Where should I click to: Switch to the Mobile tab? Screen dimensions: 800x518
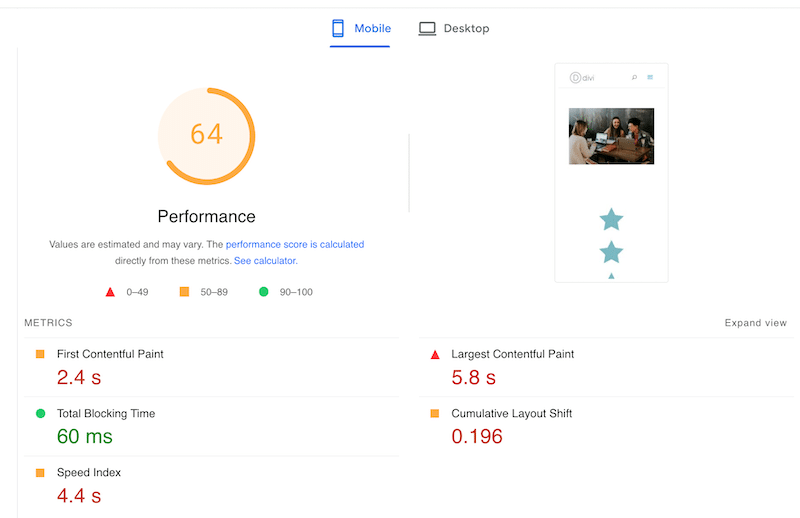[x=372, y=28]
